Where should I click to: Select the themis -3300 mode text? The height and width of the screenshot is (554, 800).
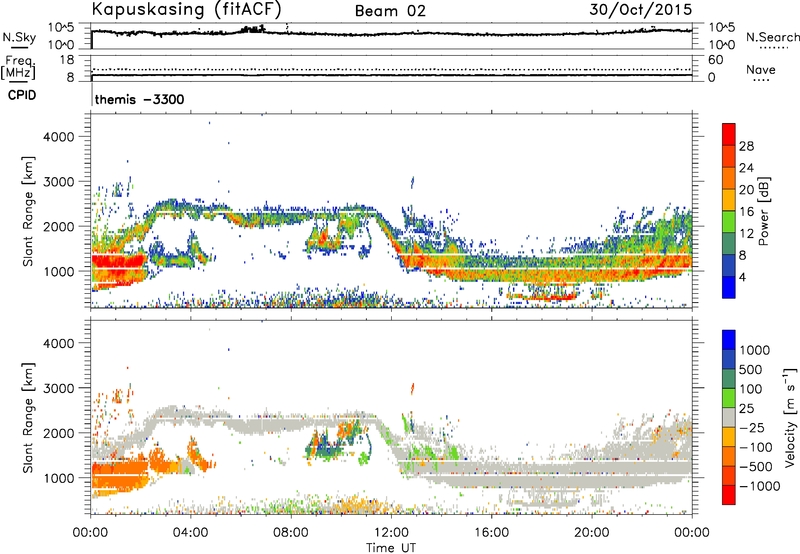tap(139, 99)
